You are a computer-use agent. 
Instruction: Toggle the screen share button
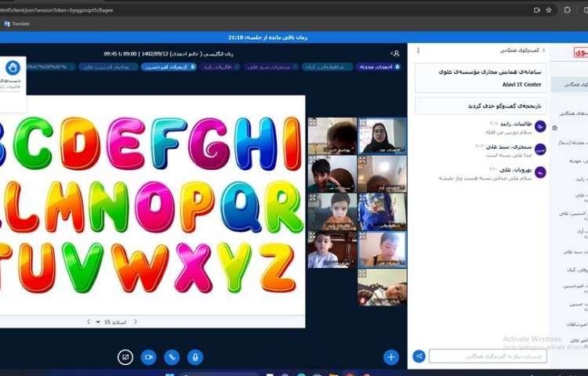125,357
